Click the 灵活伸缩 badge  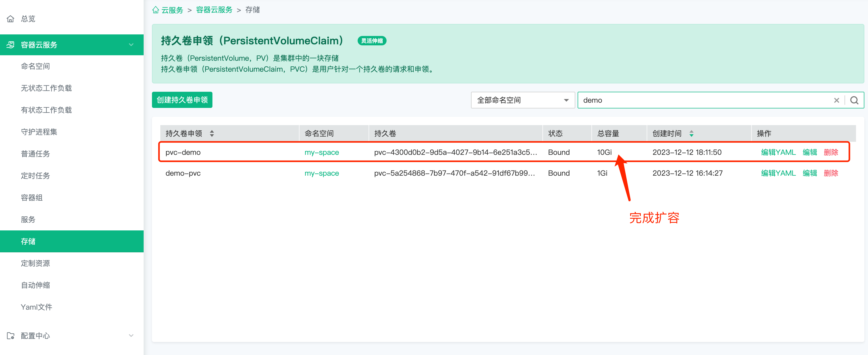click(x=372, y=41)
